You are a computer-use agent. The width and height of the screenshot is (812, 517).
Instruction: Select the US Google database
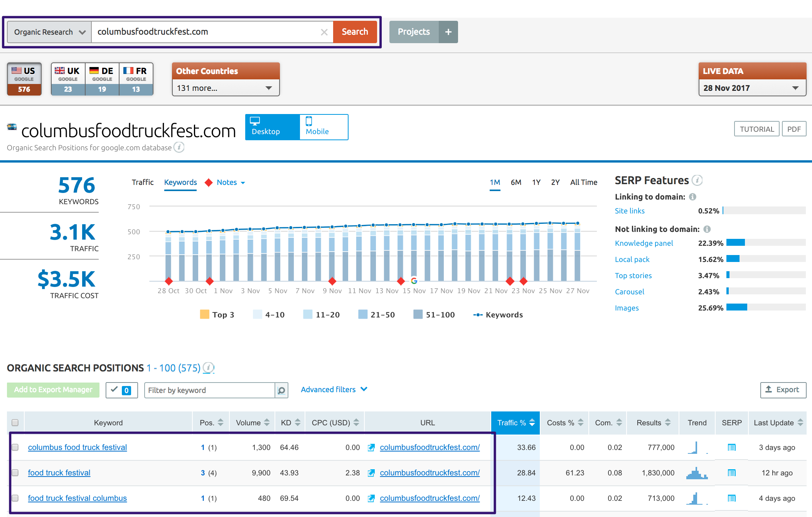click(x=24, y=79)
